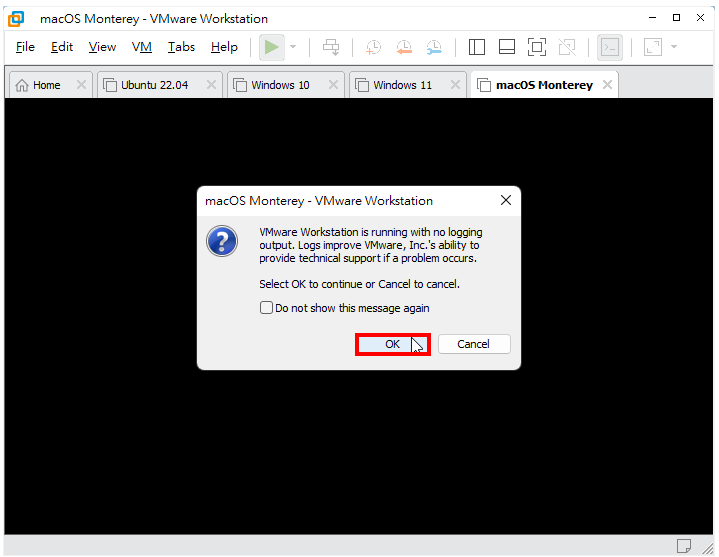The width and height of the screenshot is (719, 557).
Task: Select the macOS Monterey tab
Action: pyautogui.click(x=544, y=85)
